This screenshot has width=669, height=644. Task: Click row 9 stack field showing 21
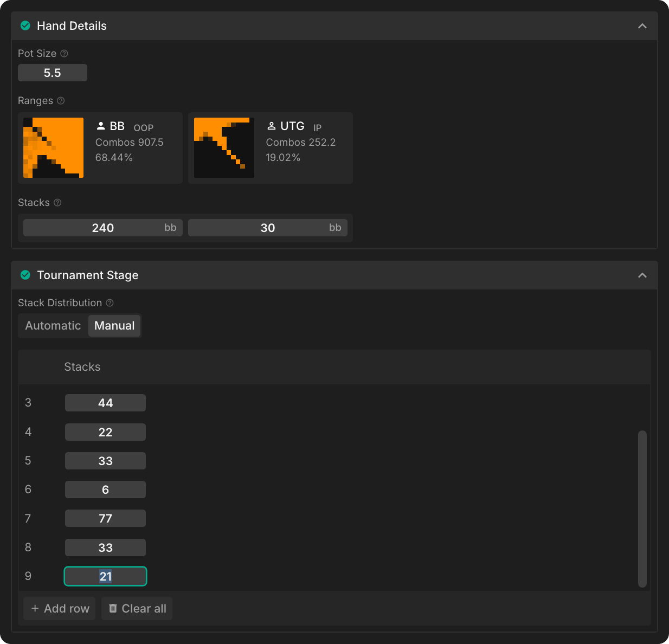pos(105,576)
